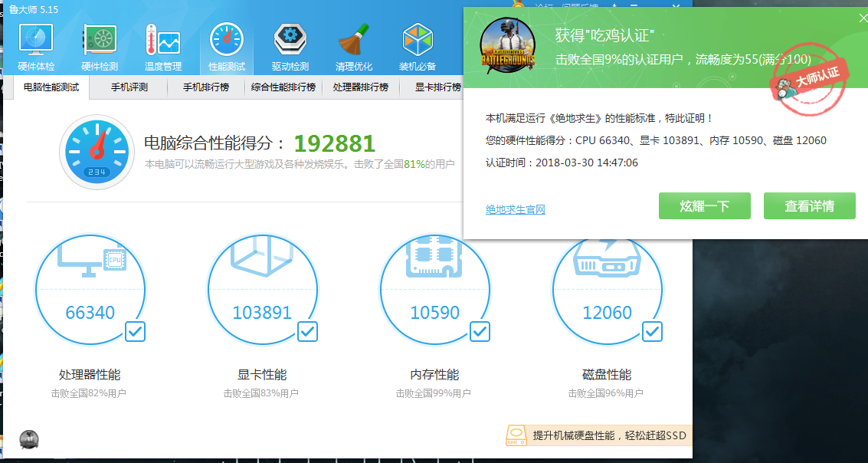
Task: Switch to 处理器排行榜 tab
Action: 361,87
